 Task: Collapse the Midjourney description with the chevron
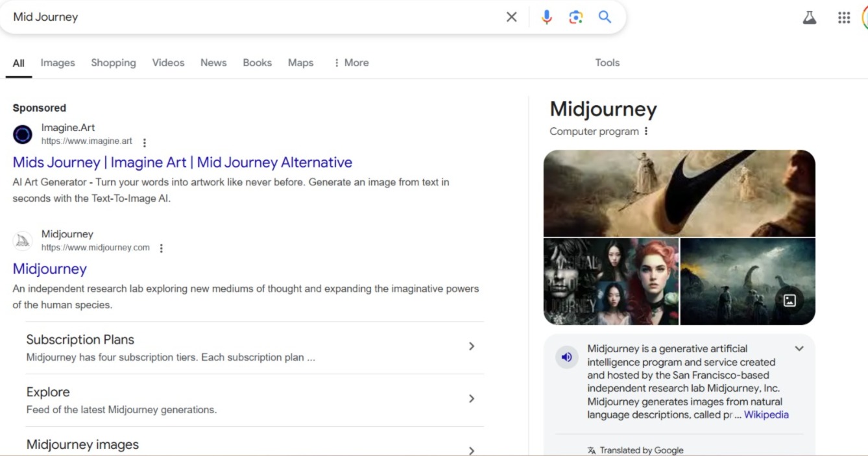(799, 348)
